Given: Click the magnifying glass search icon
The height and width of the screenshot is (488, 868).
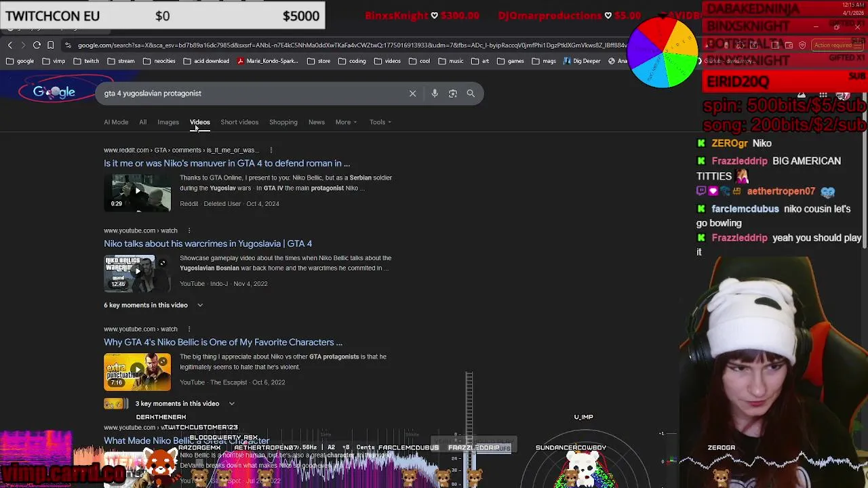Looking at the screenshot, I should [x=471, y=94].
